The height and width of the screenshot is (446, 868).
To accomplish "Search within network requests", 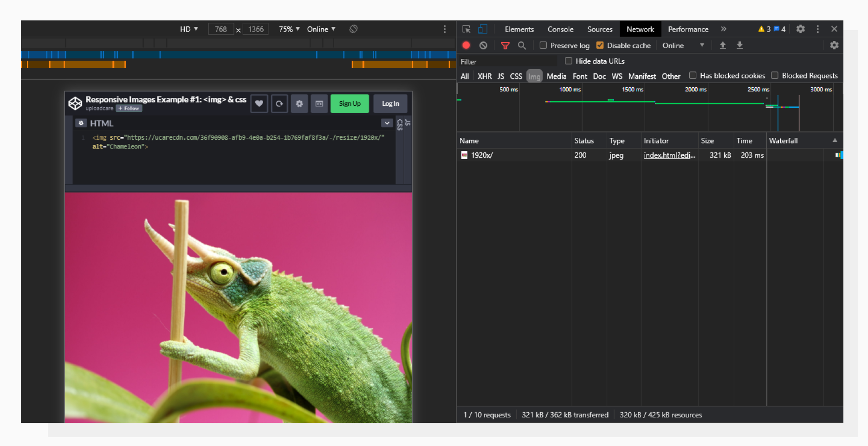I will coord(522,45).
